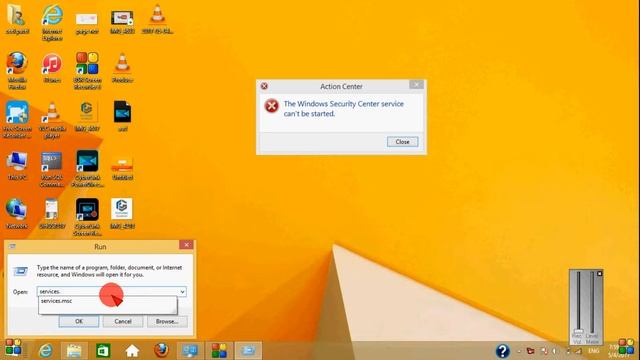The height and width of the screenshot is (360, 640).
Task: Open the green Store taskbar icon
Action: (x=103, y=351)
